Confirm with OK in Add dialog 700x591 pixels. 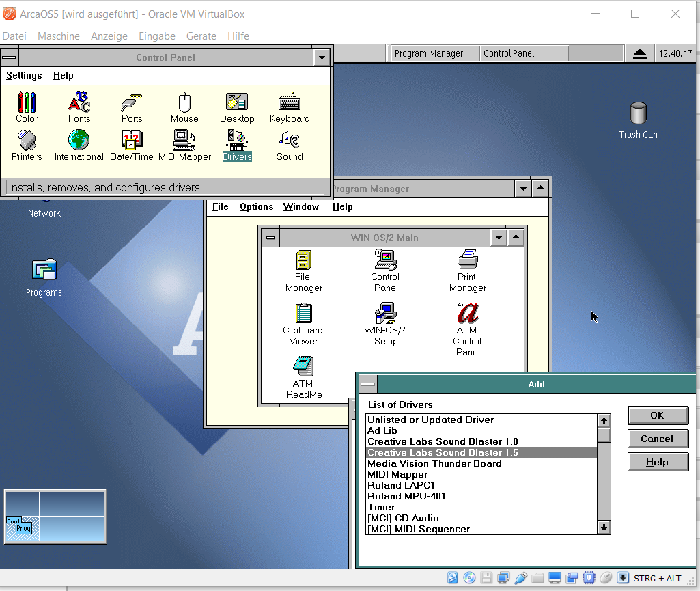click(x=658, y=415)
